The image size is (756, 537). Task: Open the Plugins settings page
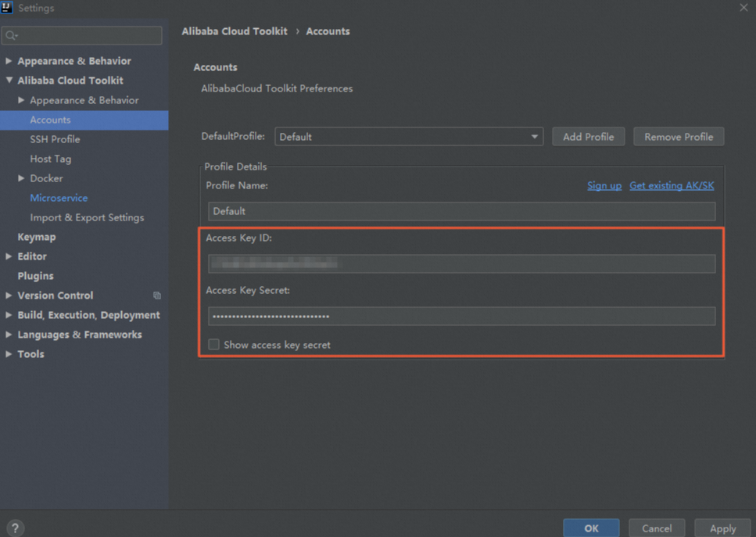point(36,276)
